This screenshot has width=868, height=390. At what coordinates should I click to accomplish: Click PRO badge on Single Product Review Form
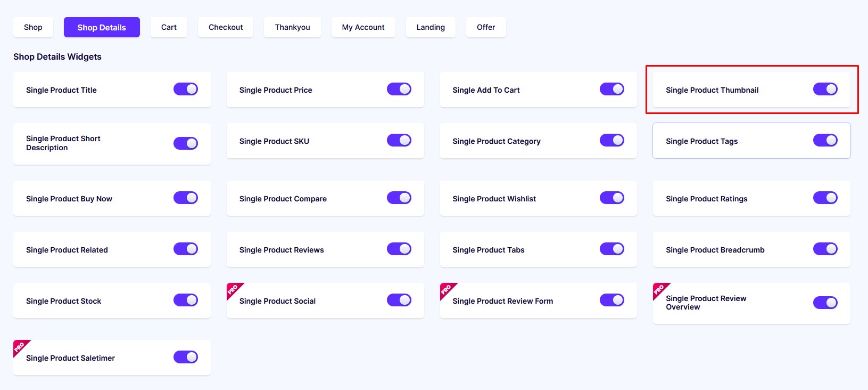(x=447, y=290)
